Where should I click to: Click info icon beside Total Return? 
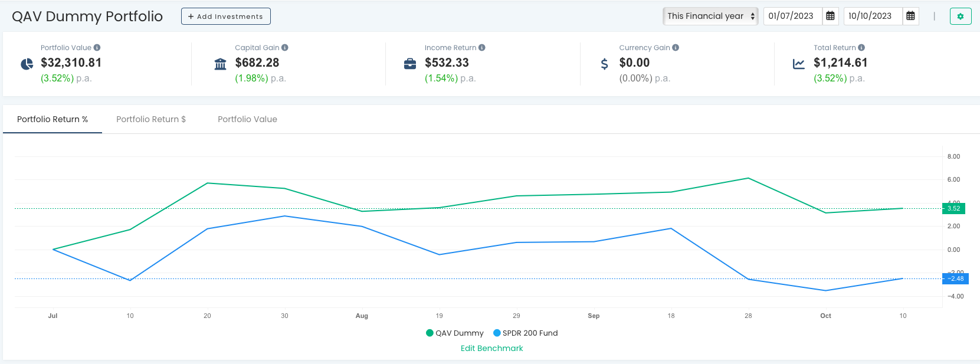click(x=861, y=48)
